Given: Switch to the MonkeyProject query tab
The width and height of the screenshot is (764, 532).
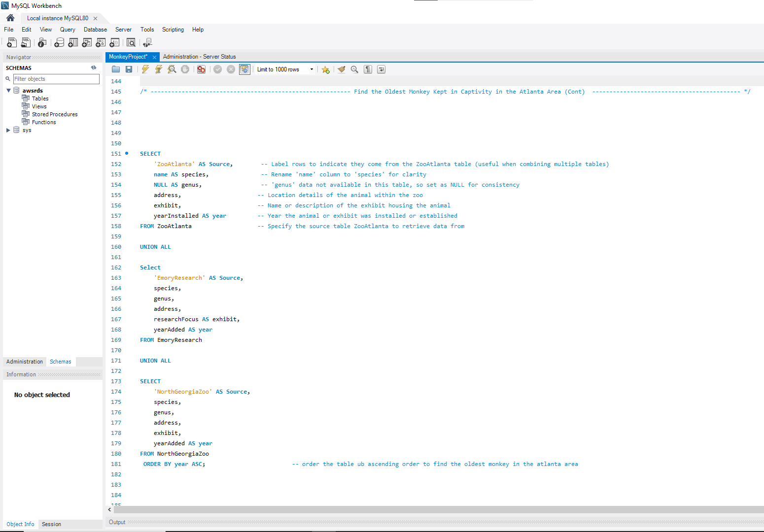Looking at the screenshot, I should pyautogui.click(x=128, y=57).
